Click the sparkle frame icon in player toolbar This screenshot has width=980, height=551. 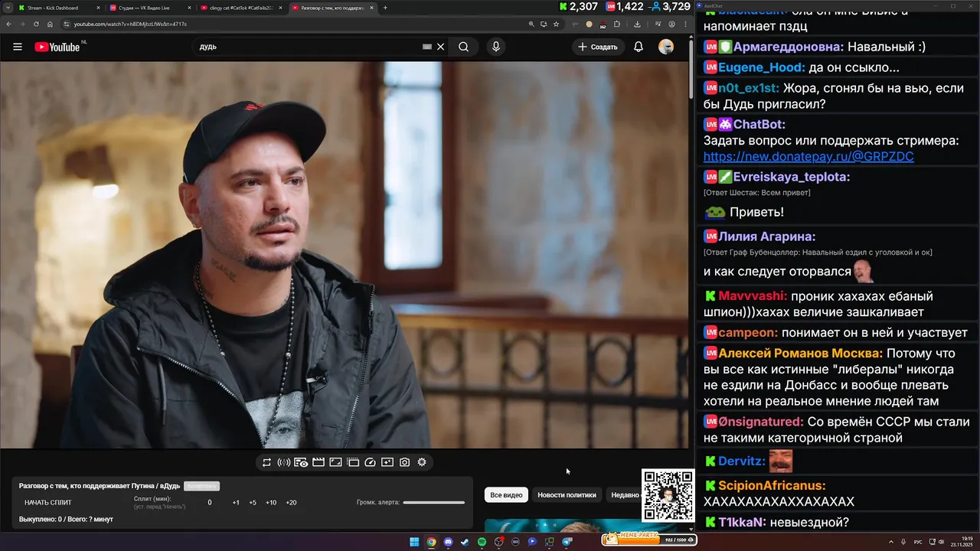387,462
